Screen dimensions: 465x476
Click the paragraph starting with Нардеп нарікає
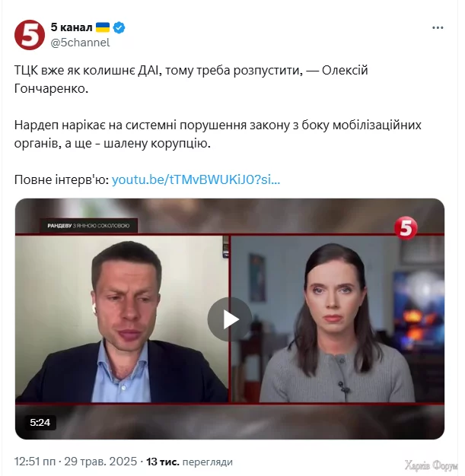pos(218,134)
